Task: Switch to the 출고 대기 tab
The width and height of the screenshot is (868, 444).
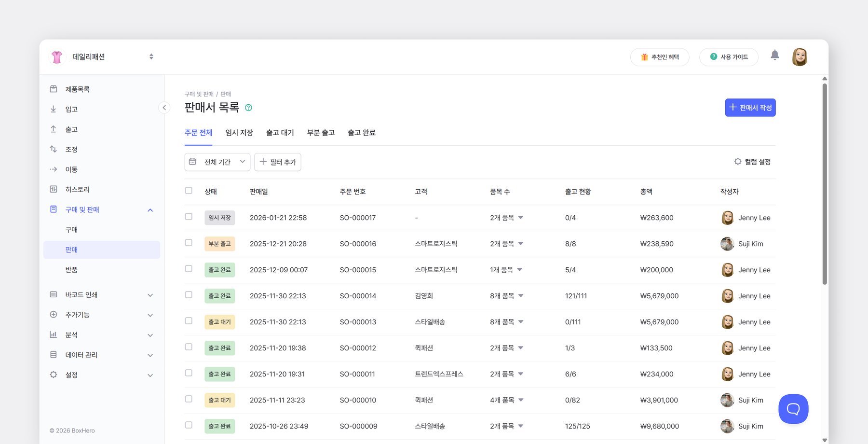Action: [280, 133]
